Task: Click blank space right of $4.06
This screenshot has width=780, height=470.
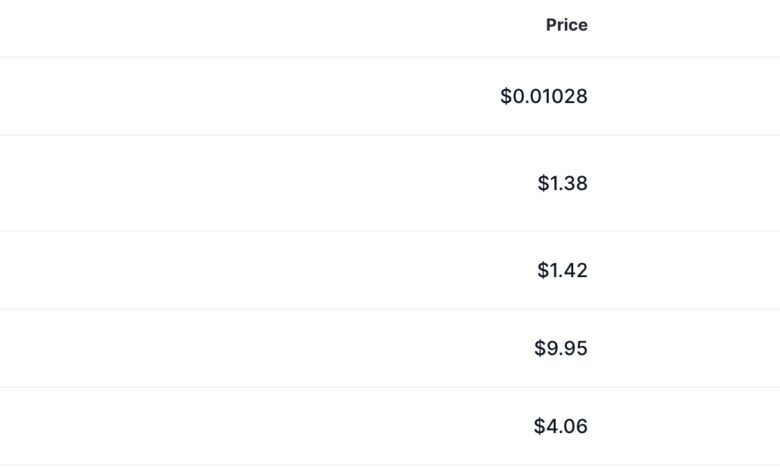Action: click(690, 426)
